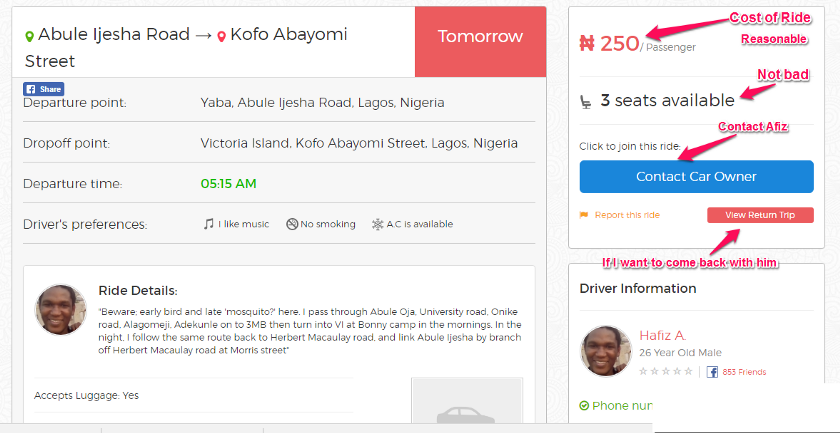
Task: Click the green phone verified check icon
Action: click(x=584, y=406)
